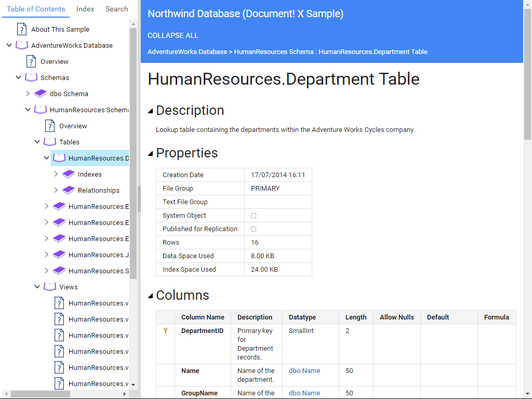Click the Views open book icon
Viewport: 532px width, 399px height.
point(50,287)
